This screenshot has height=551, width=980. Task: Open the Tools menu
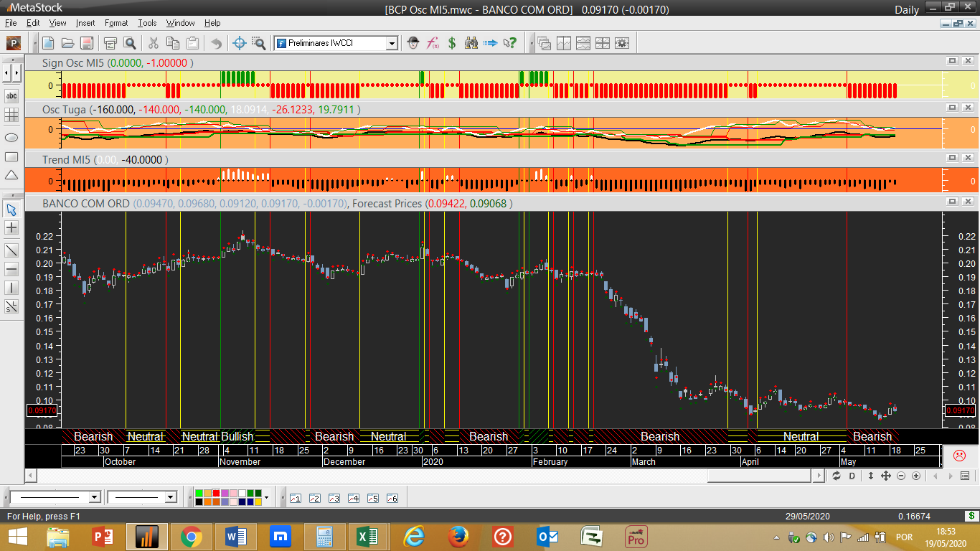(x=147, y=23)
